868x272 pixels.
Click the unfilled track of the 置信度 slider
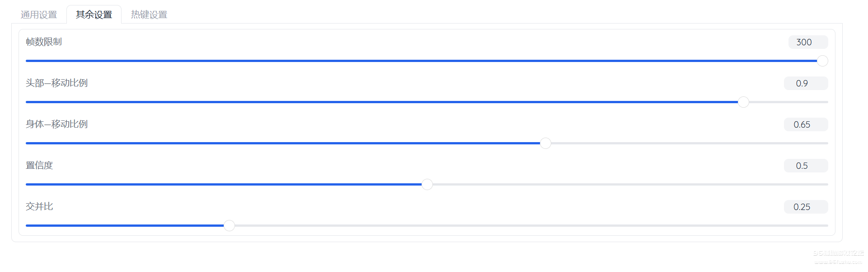point(628,184)
